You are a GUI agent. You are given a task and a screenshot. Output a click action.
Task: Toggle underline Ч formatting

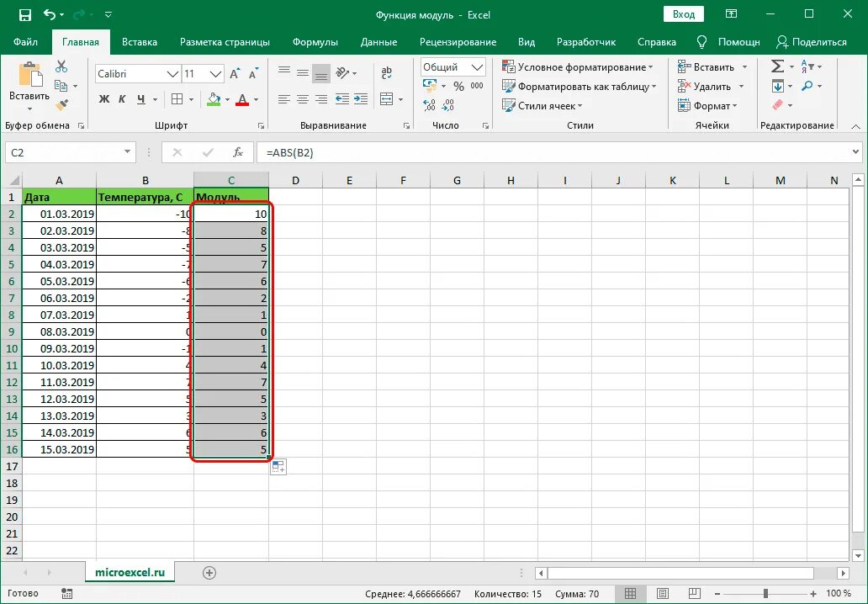[141, 99]
